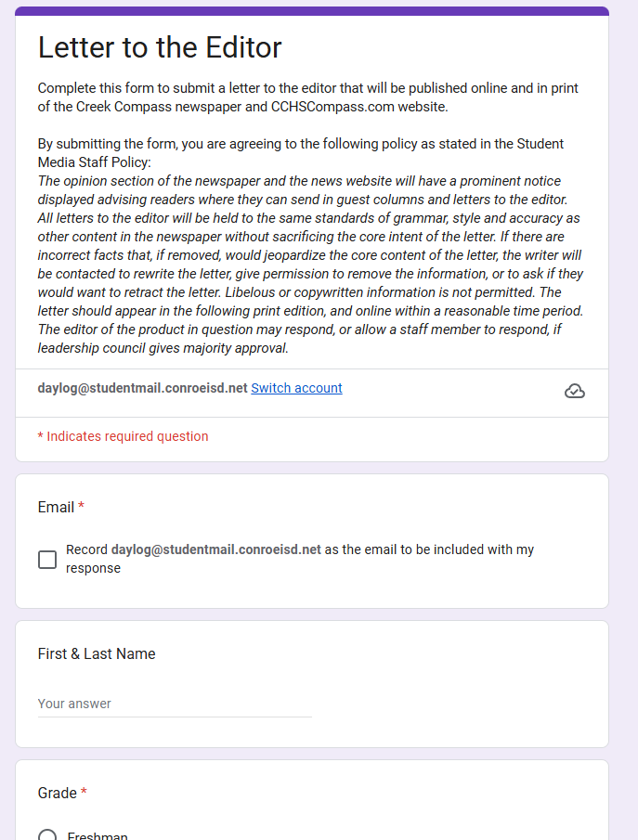Click the bolded email inside the checkbox label
The image size is (638, 840).
click(x=215, y=549)
